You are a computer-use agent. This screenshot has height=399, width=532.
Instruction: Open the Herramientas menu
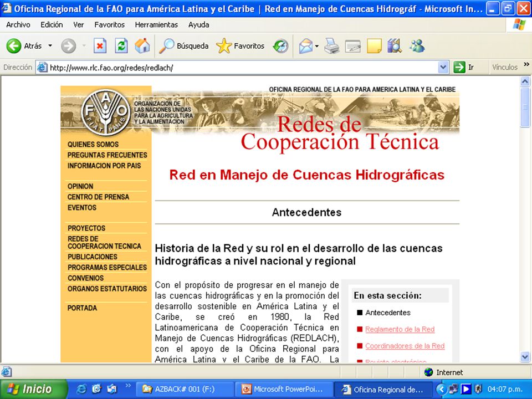pyautogui.click(x=156, y=25)
